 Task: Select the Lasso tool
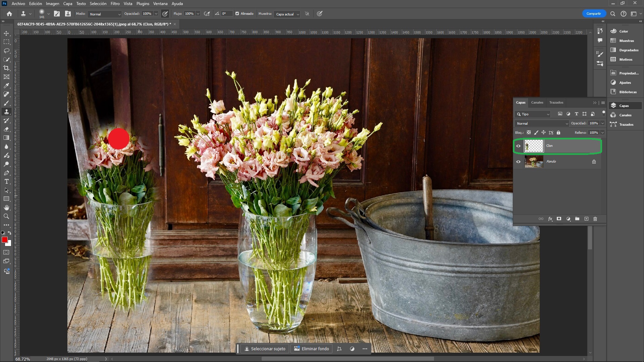6,51
